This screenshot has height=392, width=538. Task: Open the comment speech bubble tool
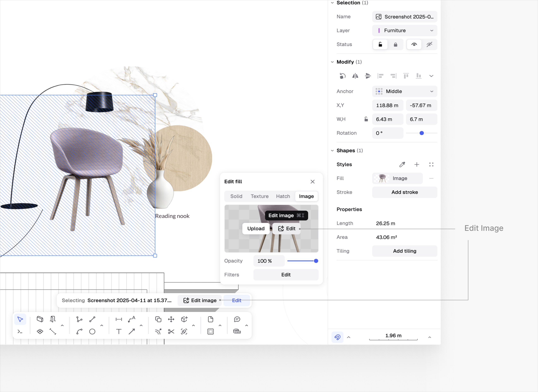(237, 319)
